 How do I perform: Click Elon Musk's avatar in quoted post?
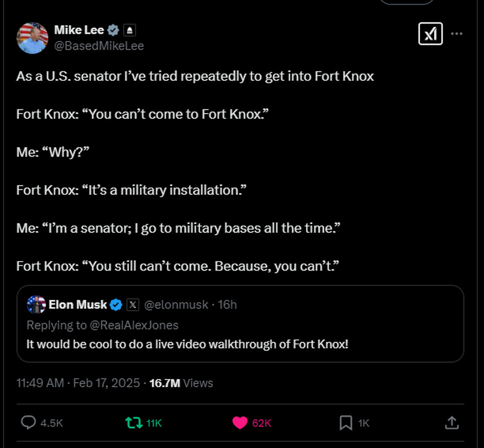pyautogui.click(x=36, y=305)
